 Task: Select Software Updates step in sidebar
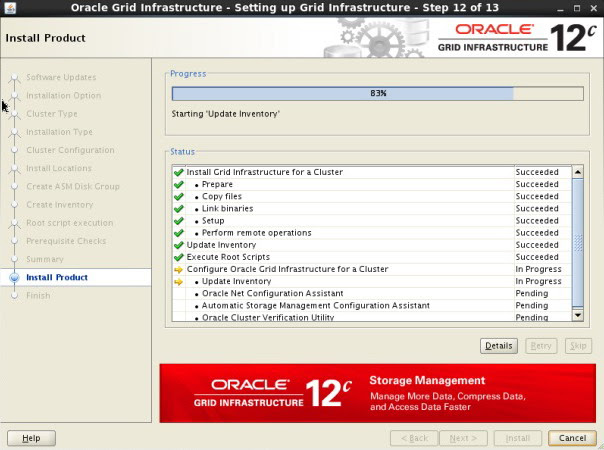[61, 77]
